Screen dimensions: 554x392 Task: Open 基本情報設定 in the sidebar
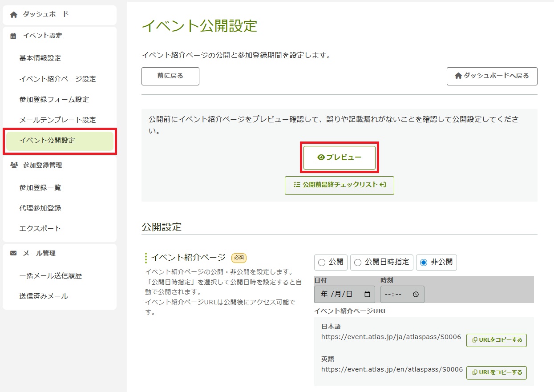click(40, 58)
